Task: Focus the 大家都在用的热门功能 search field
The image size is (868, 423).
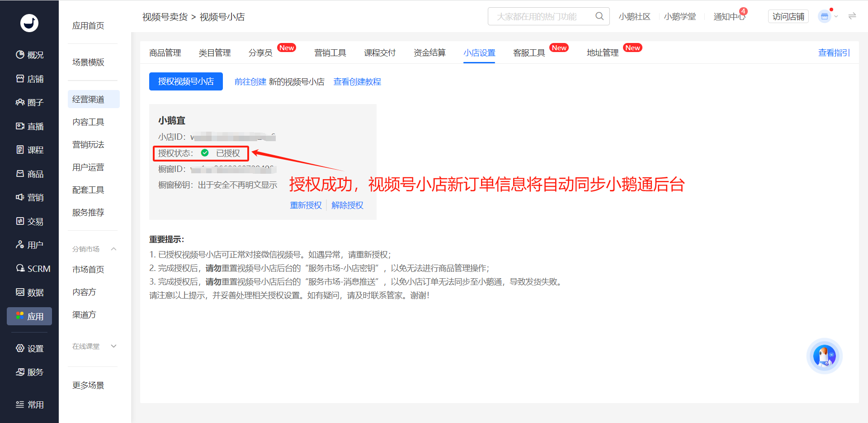Action: (548, 16)
